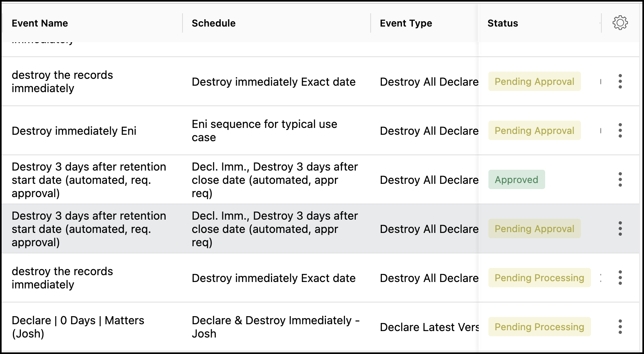The width and height of the screenshot is (644, 354).
Task: Click the Pending Processing badge in the Josh row
Action: click(539, 327)
